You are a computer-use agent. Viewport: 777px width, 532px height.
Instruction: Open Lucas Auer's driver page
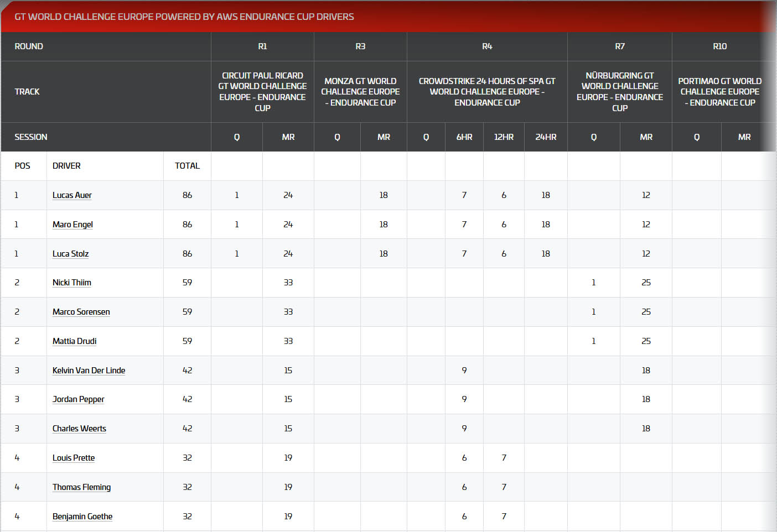coord(72,195)
